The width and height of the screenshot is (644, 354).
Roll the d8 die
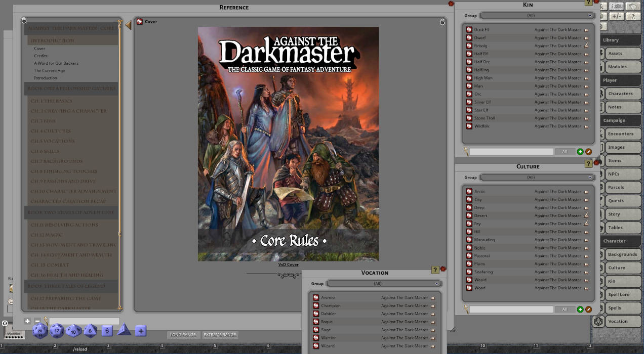90,331
